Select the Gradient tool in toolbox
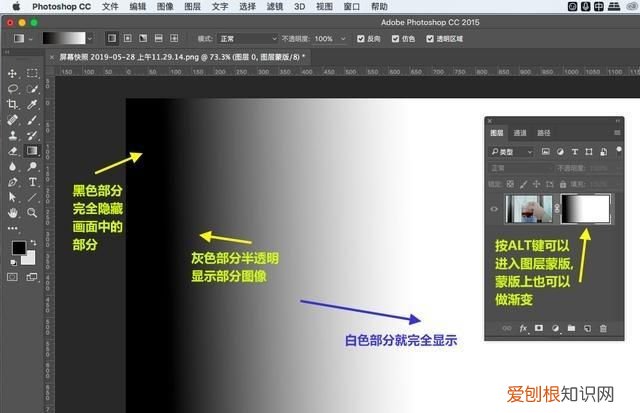The image size is (640, 413). (x=32, y=151)
